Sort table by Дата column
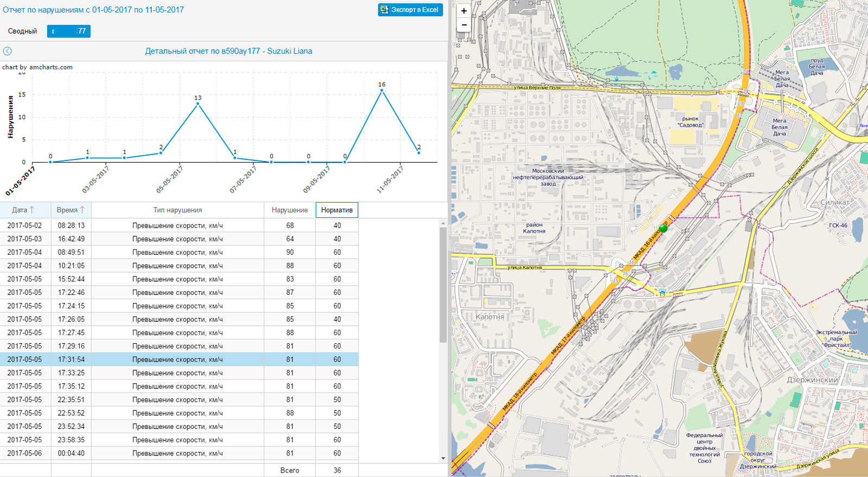 tap(25, 210)
